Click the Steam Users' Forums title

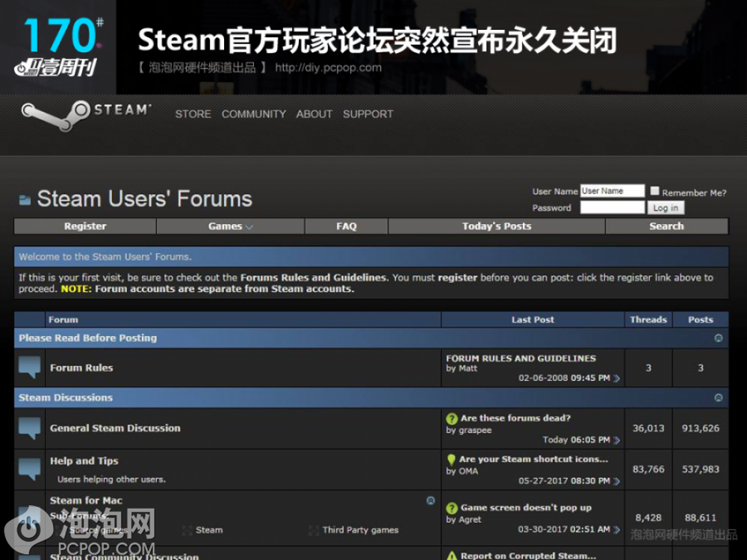[x=144, y=199]
